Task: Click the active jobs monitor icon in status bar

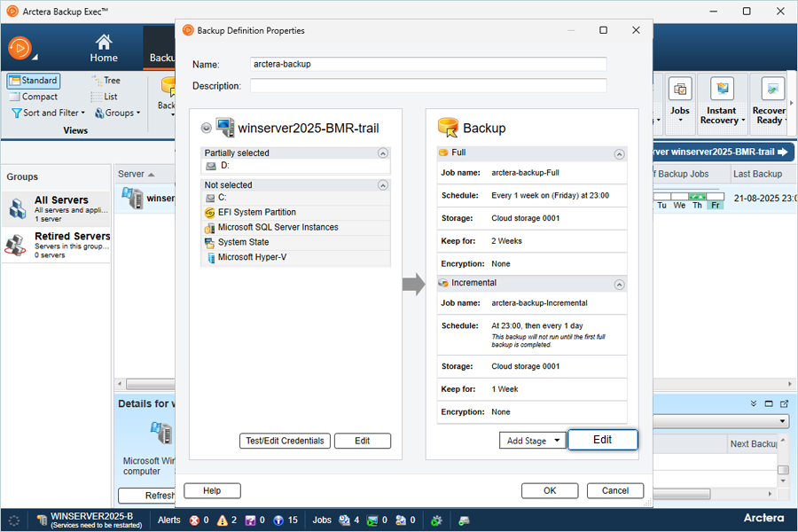Action: click(x=372, y=520)
